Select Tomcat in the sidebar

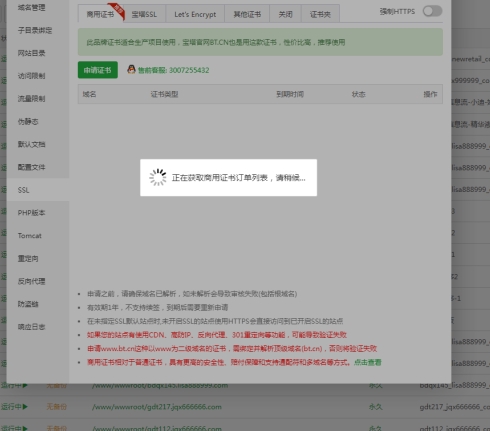30,236
